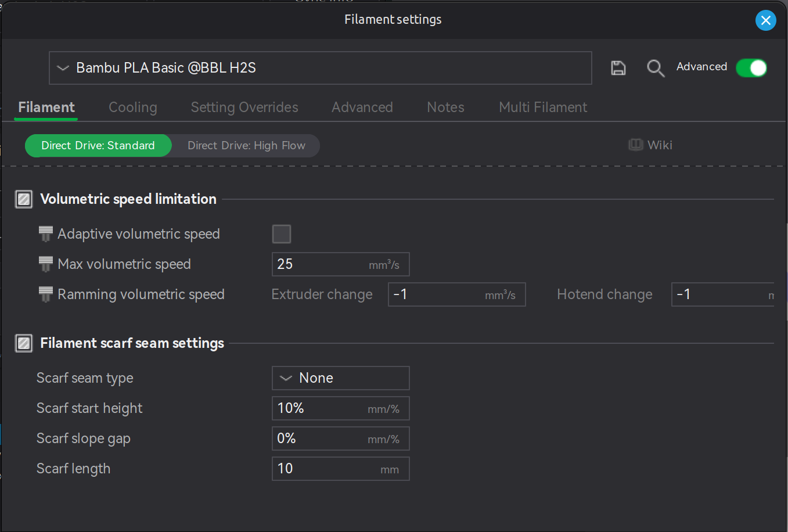Screen dimensions: 788x532
Task: Click the Extruder change label
Action: coord(322,294)
